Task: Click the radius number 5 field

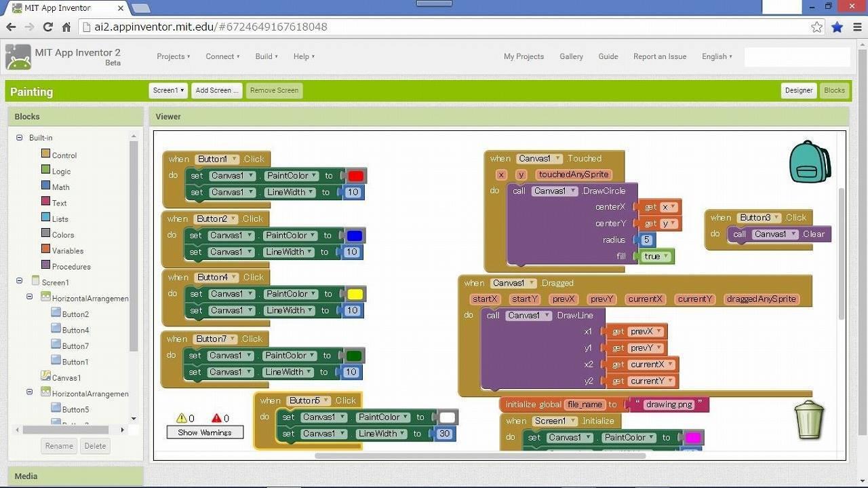Action: (x=646, y=240)
